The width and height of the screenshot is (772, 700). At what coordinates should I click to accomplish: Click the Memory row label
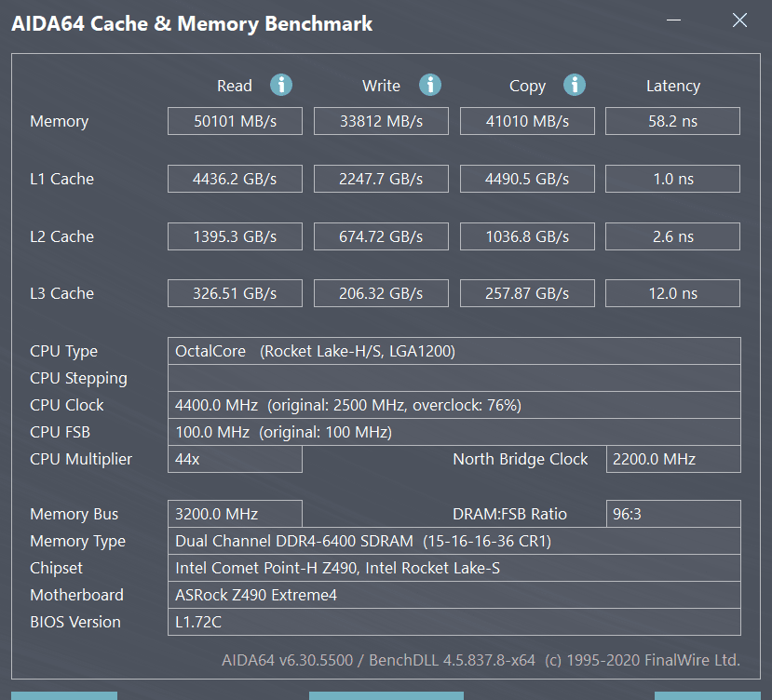point(59,121)
